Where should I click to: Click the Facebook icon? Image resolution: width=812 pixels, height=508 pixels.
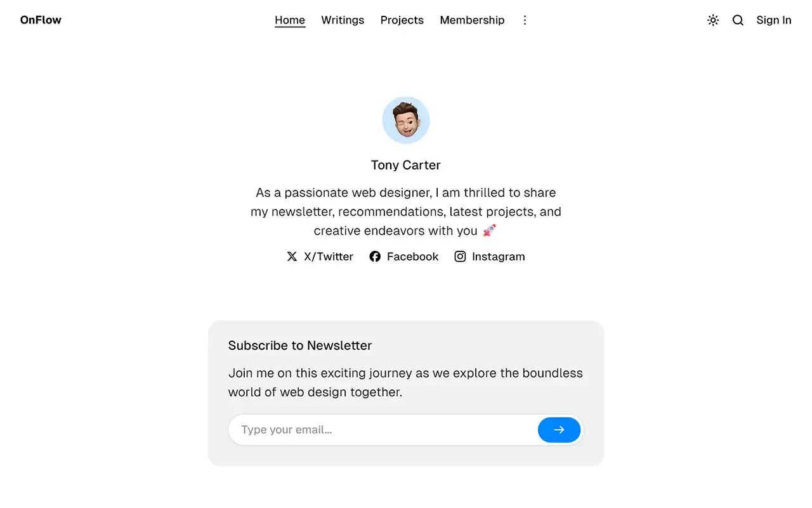click(375, 256)
